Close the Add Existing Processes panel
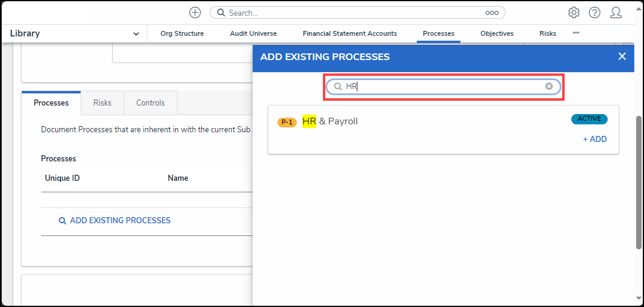The height and width of the screenshot is (307, 644). point(622,56)
